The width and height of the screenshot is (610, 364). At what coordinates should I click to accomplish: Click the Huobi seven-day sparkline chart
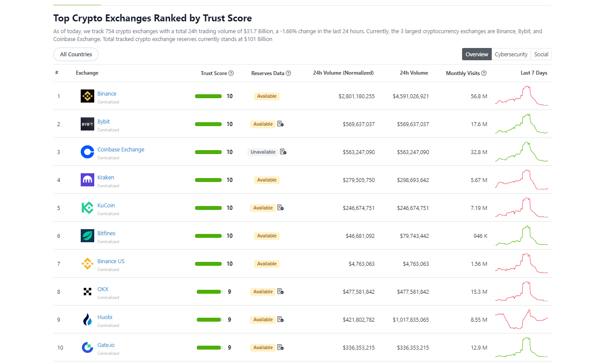click(521, 319)
